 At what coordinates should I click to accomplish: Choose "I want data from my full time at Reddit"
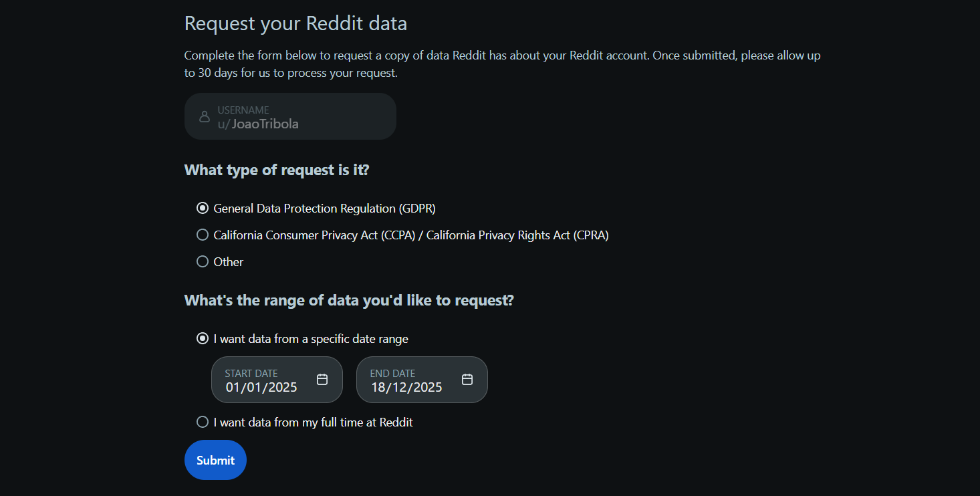click(203, 422)
